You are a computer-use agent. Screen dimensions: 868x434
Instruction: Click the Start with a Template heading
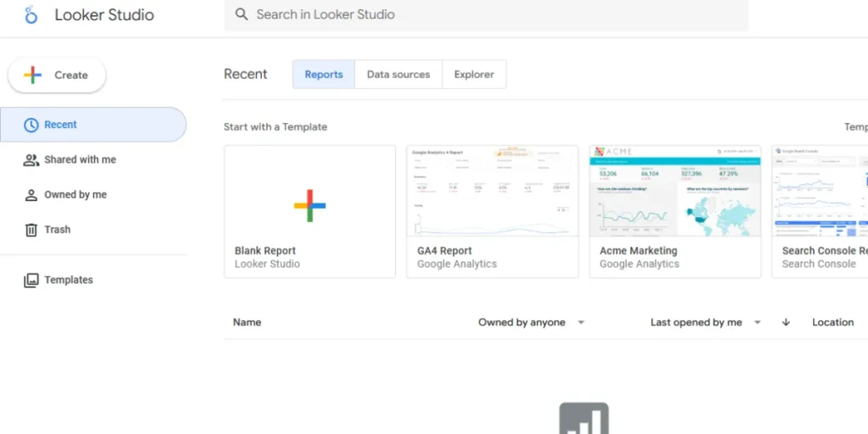coord(275,127)
